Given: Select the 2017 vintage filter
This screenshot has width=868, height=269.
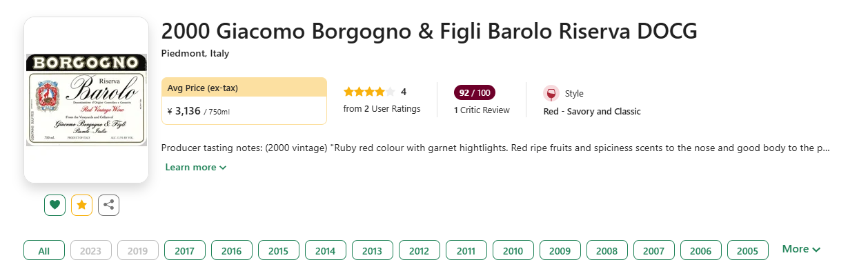Looking at the screenshot, I should 185,251.
